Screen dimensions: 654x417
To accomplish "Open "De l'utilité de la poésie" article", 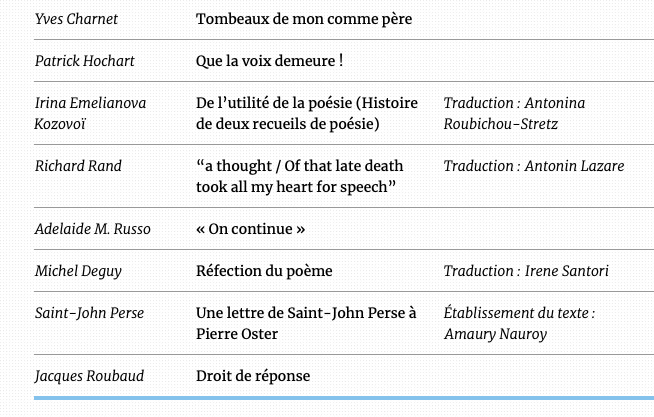I will 307,113.
